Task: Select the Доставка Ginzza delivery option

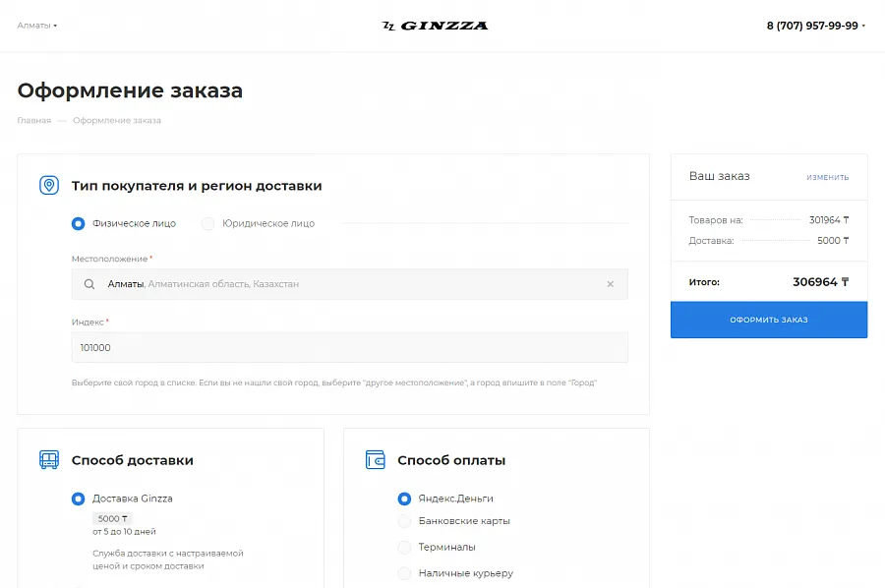Action: pyautogui.click(x=79, y=499)
